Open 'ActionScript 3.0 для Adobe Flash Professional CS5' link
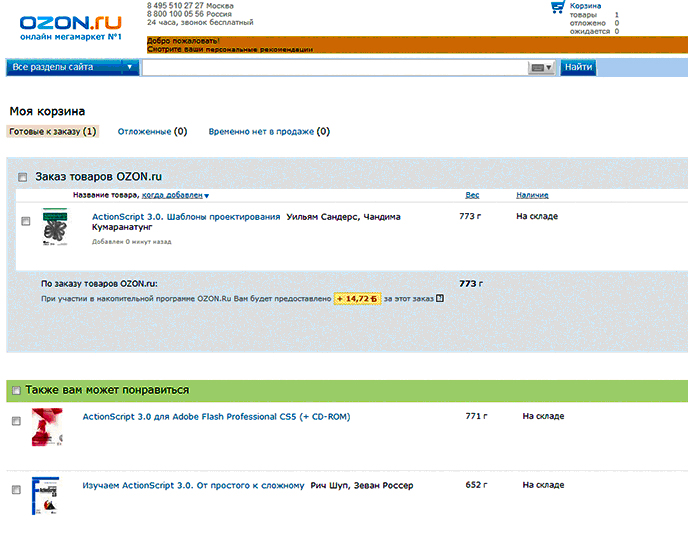Viewport: 688px width, 536px height. pyautogui.click(x=216, y=417)
